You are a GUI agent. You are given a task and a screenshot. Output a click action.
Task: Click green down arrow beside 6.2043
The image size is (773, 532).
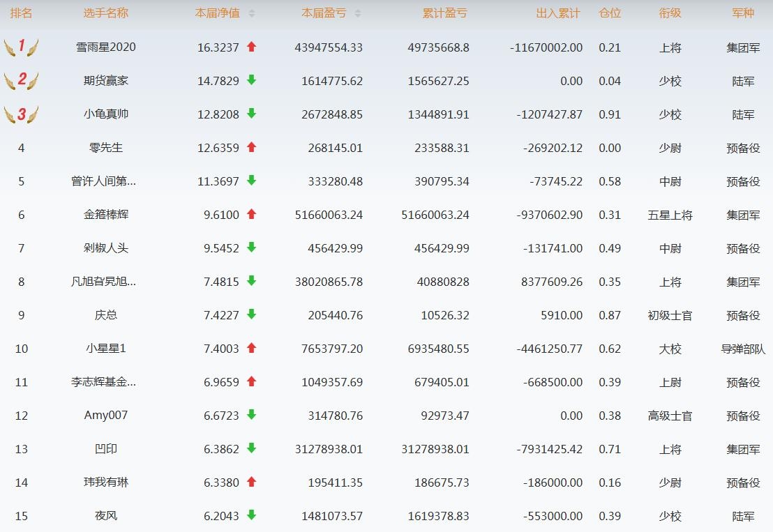[x=252, y=515]
